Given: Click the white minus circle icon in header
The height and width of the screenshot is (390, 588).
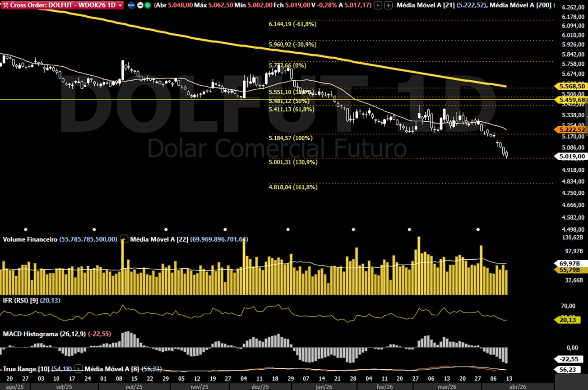Looking at the screenshot, I should coord(140,5).
